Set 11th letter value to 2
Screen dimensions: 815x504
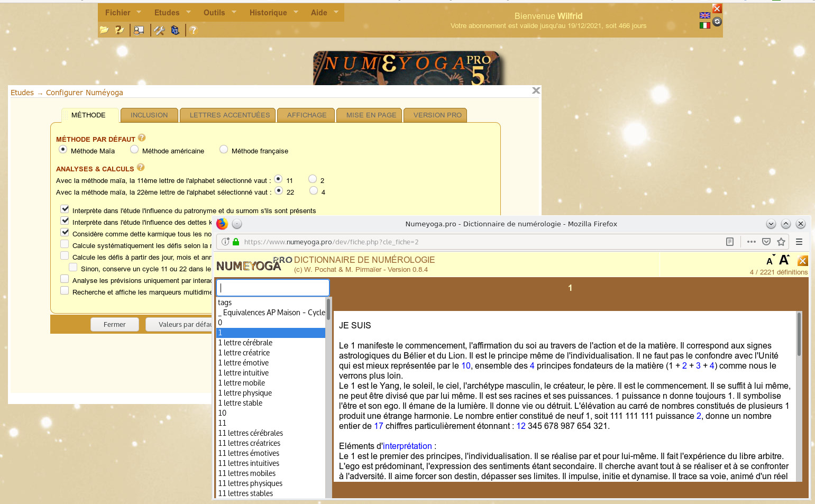(x=313, y=179)
